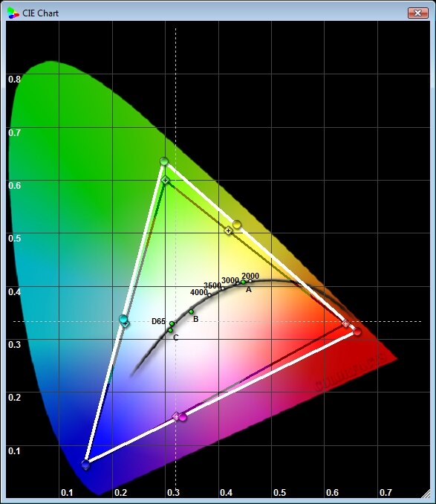
Task: Select the cyan target diamond marker
Action: click(126, 324)
